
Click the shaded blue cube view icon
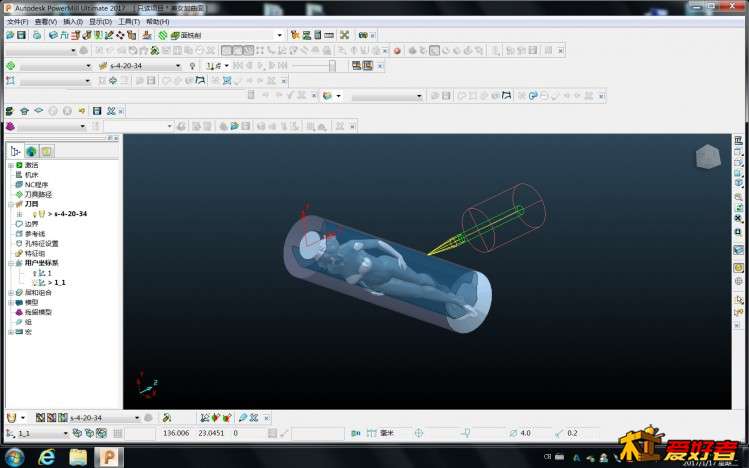click(738, 250)
